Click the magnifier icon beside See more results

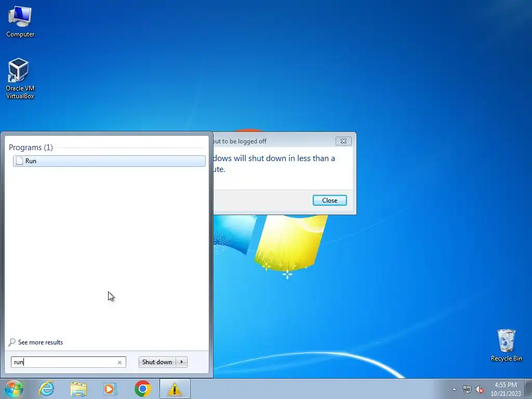point(12,342)
